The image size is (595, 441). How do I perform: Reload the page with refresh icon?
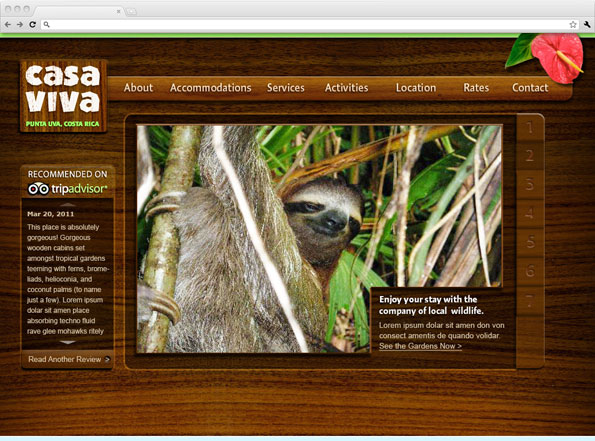click(33, 25)
